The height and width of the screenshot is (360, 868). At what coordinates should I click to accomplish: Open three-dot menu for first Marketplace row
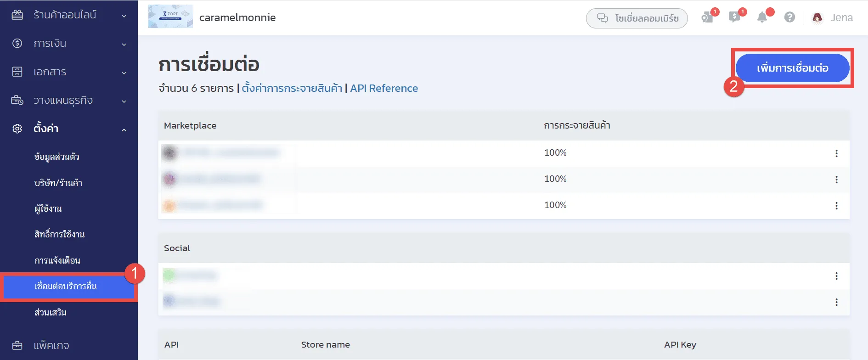click(x=836, y=153)
